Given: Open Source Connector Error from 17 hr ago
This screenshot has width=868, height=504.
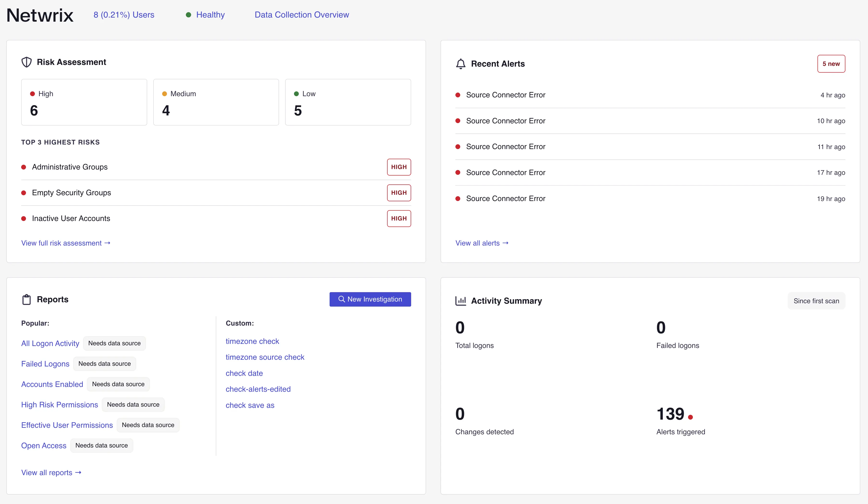Looking at the screenshot, I should pos(650,172).
